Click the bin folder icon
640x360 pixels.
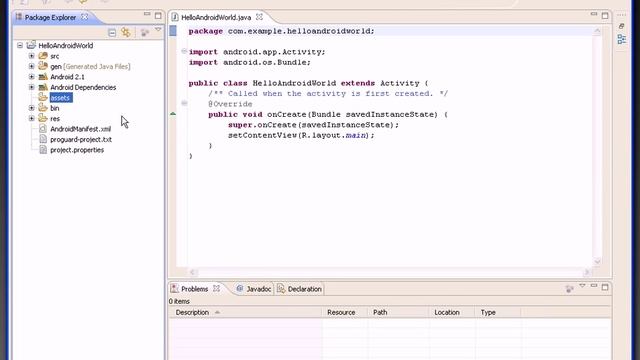coord(43,108)
